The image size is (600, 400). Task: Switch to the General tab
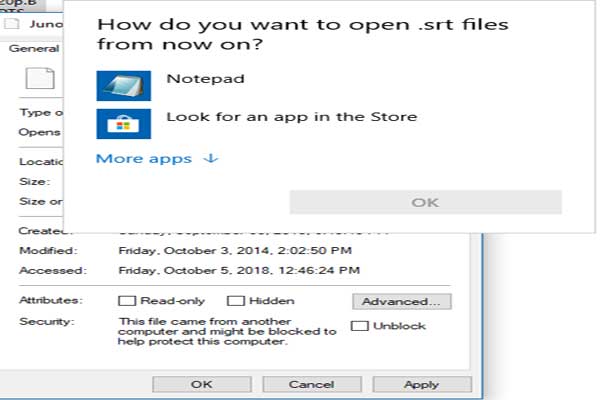[34, 49]
